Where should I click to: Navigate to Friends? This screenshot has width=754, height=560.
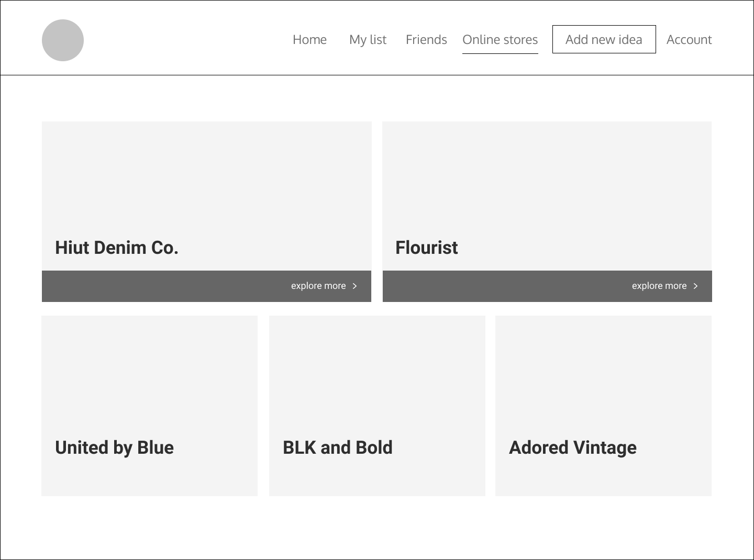426,40
